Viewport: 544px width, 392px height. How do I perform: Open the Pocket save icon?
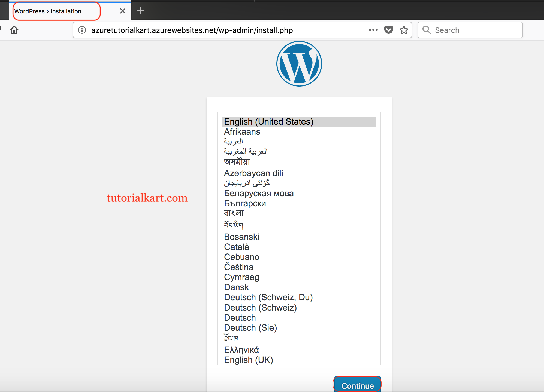pyautogui.click(x=388, y=30)
